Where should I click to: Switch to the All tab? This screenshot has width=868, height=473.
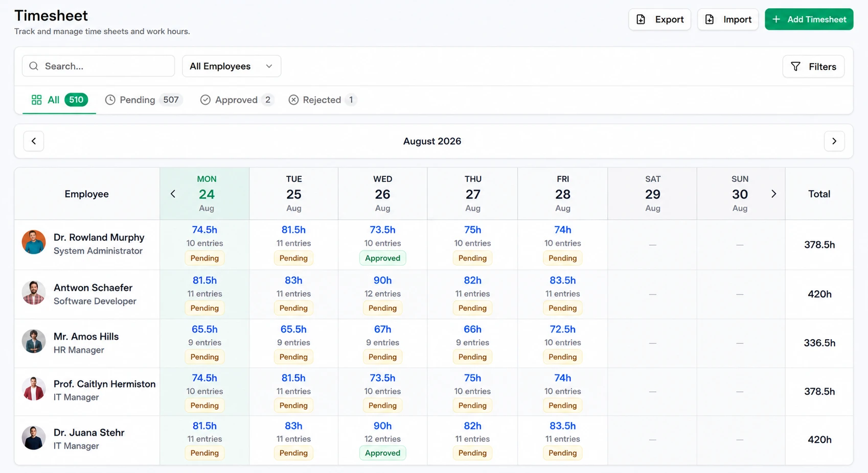click(x=59, y=100)
